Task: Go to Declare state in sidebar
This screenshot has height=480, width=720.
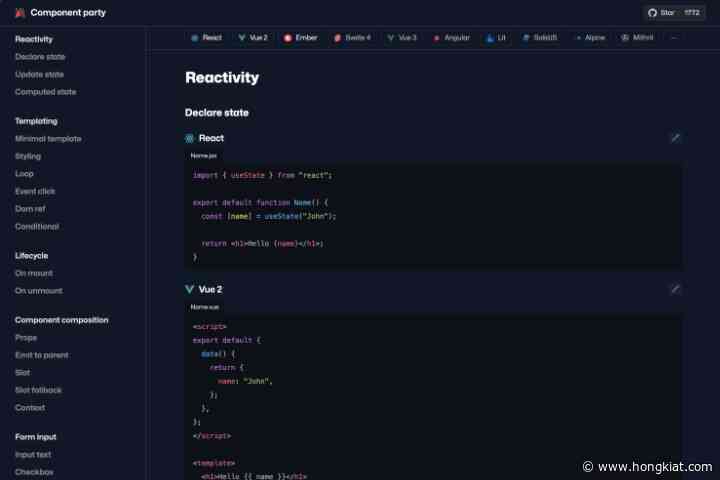Action: (x=40, y=57)
